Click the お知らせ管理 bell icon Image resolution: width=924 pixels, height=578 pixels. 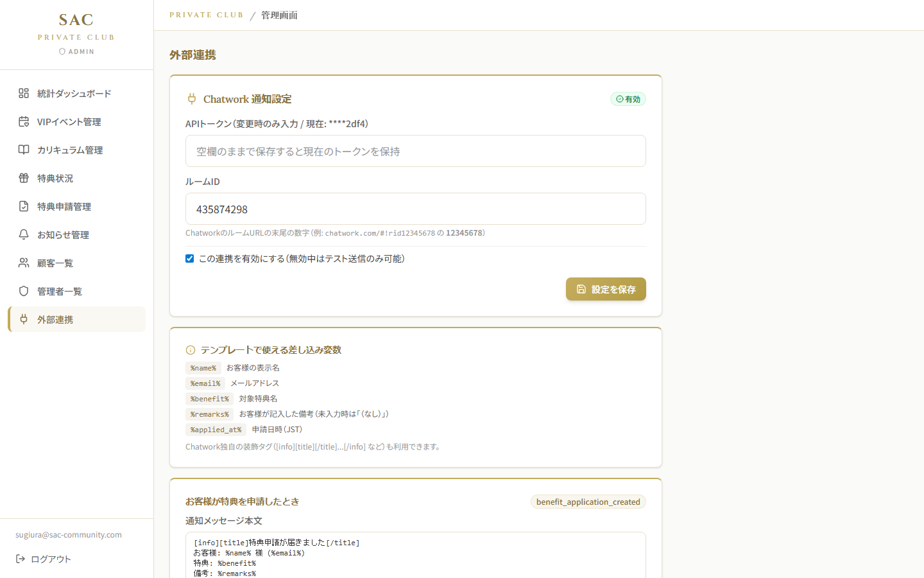tap(24, 234)
